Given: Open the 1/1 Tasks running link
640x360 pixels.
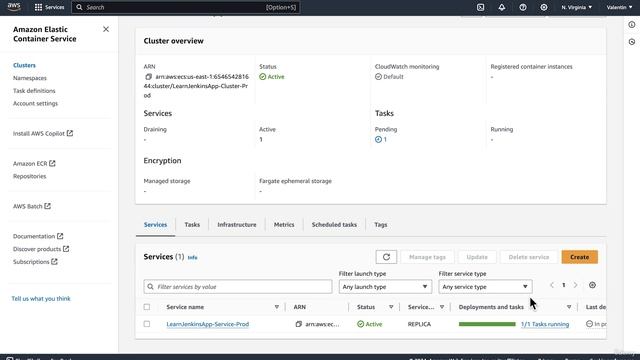Looking at the screenshot, I should (x=545, y=324).
